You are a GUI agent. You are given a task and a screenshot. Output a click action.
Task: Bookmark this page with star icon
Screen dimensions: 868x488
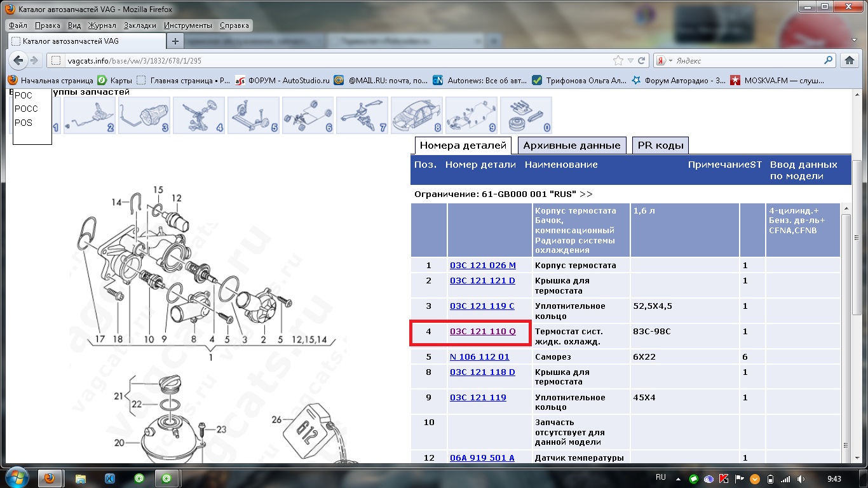pos(618,61)
